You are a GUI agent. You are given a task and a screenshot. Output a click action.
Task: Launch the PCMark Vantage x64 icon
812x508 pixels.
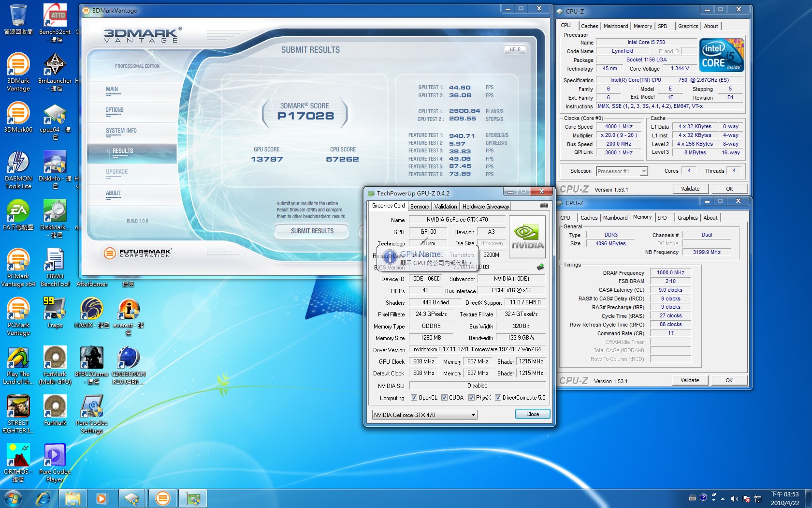pos(18,268)
